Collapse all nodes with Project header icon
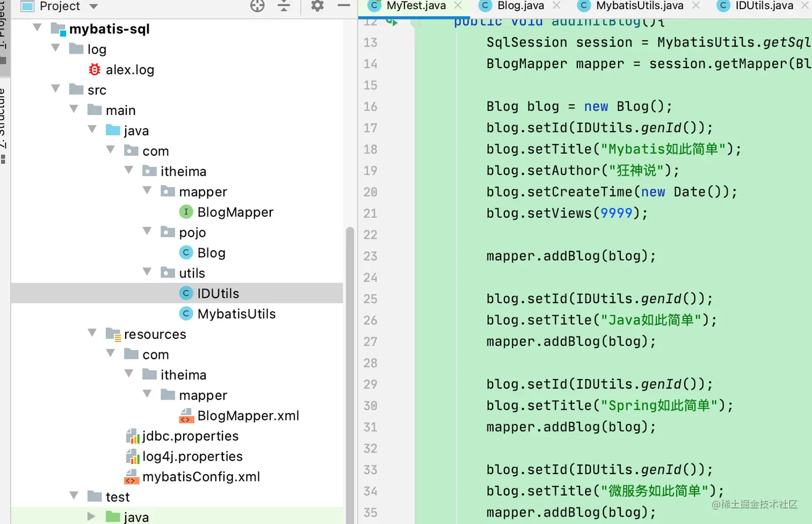This screenshot has width=812, height=524. tap(284, 6)
